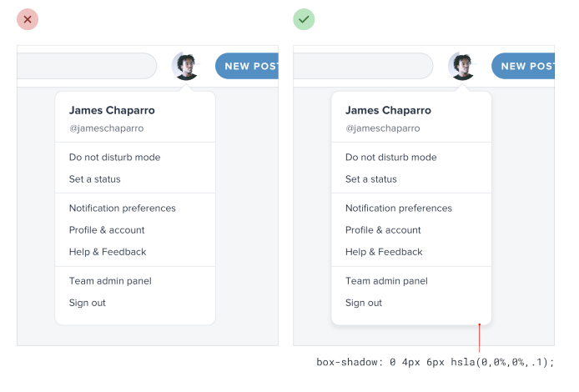The width and height of the screenshot is (579, 392).
Task: Click the green checkmark icon above the right example
Action: (304, 19)
